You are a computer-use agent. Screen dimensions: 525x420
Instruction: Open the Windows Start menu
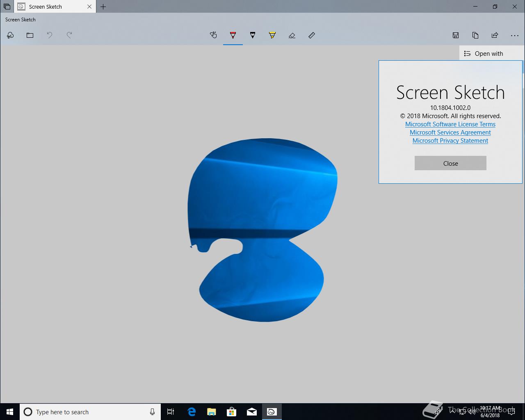[x=10, y=412]
